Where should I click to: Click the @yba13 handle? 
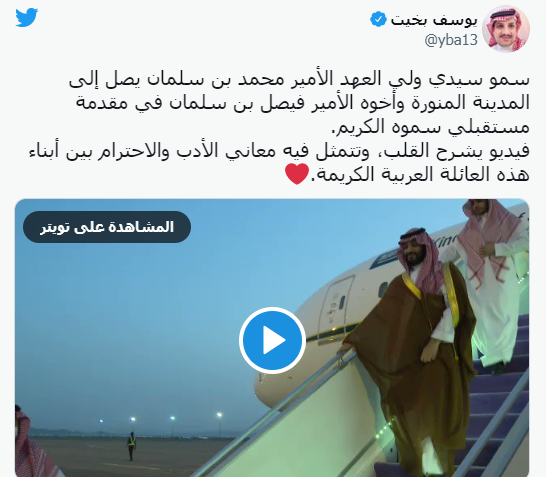click(x=451, y=40)
